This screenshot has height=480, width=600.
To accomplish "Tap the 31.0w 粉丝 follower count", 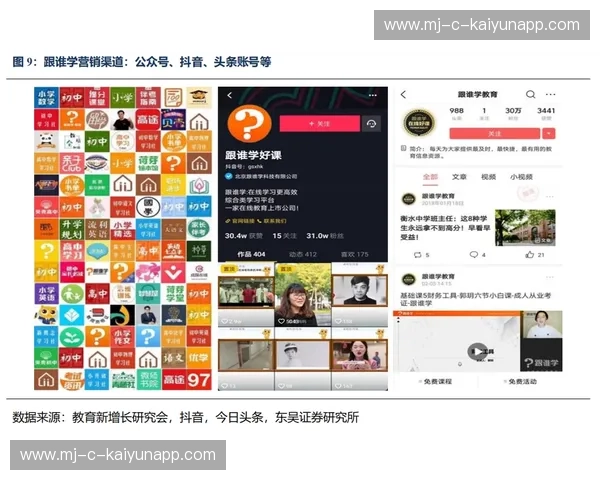I will (324, 236).
